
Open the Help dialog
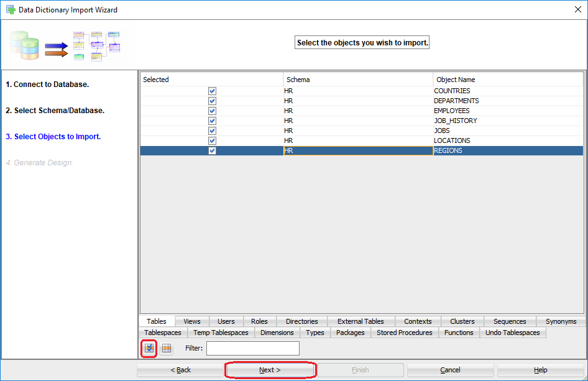540,370
